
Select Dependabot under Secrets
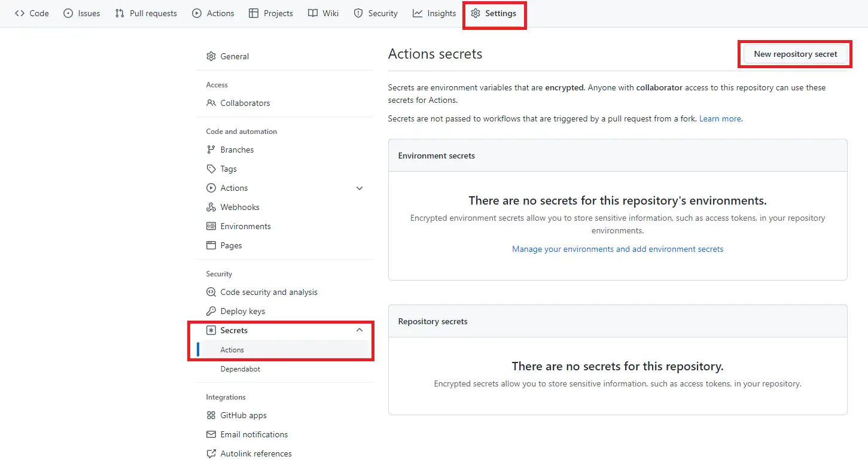coord(240,369)
